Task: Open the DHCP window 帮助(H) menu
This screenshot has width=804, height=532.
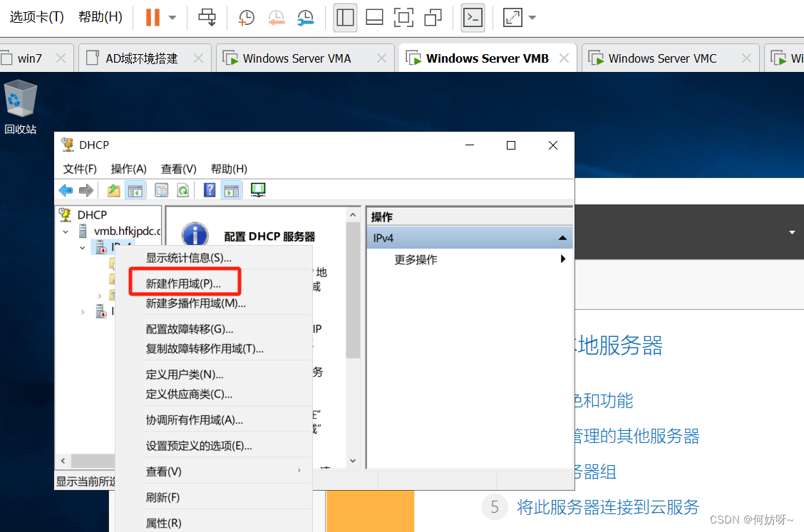Action: tap(229, 169)
